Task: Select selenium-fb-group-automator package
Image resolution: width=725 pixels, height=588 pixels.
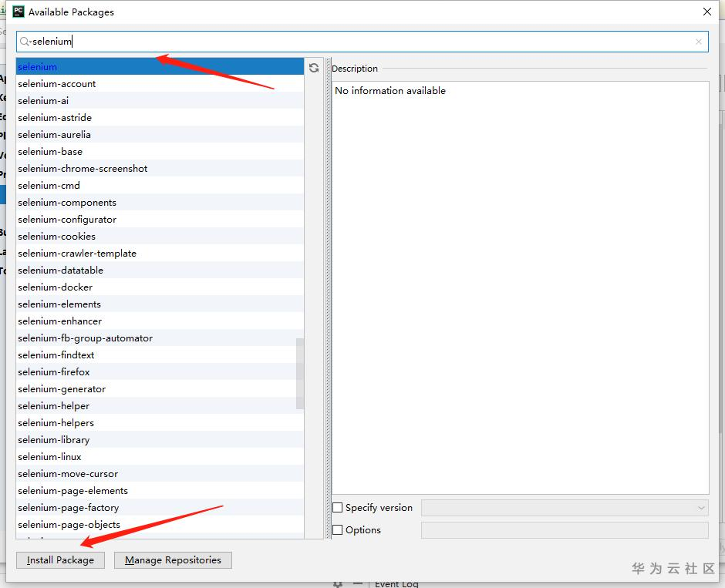Action: [160, 338]
